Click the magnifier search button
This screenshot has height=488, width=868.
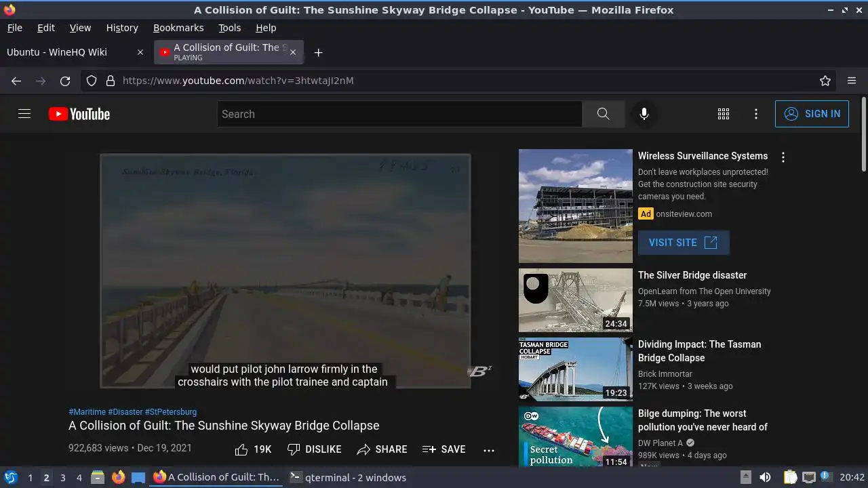point(603,114)
